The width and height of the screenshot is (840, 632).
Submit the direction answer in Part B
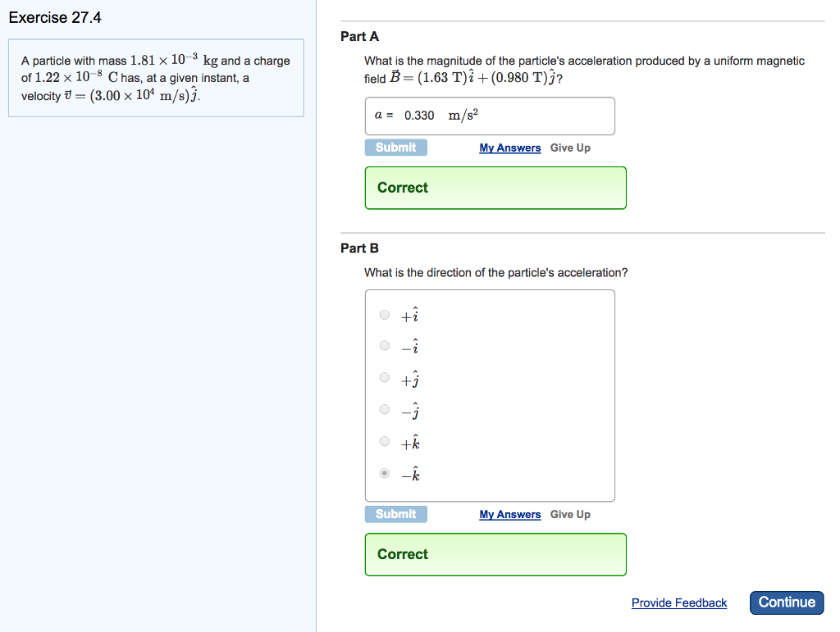tap(395, 514)
